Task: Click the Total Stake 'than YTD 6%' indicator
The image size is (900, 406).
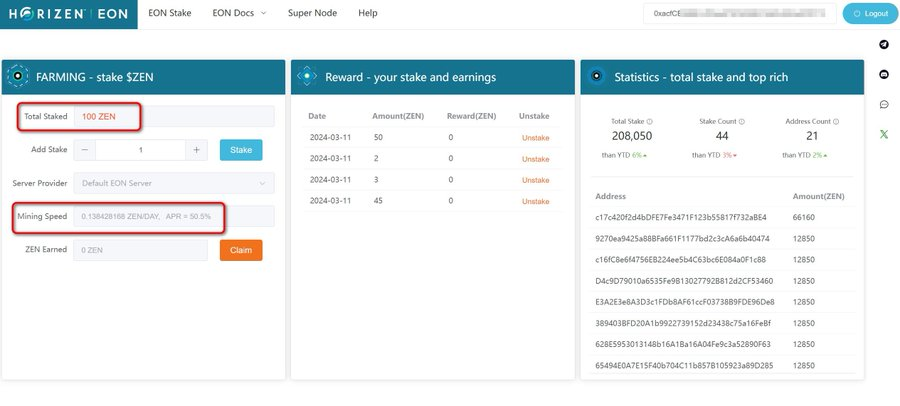Action: pos(625,156)
